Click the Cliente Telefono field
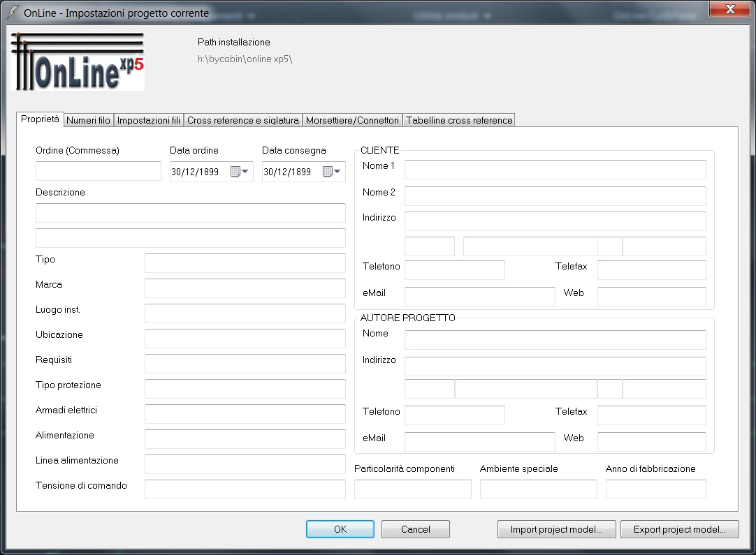The image size is (756, 555). 455,269
